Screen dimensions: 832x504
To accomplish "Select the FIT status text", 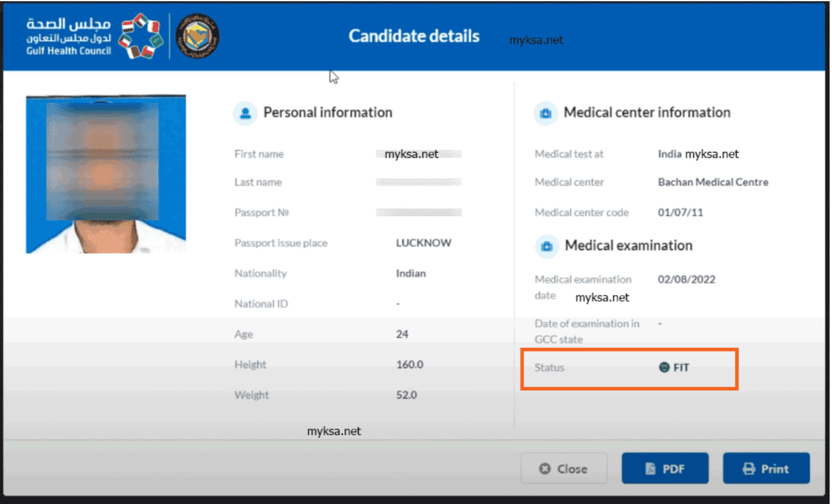I will coord(681,368).
